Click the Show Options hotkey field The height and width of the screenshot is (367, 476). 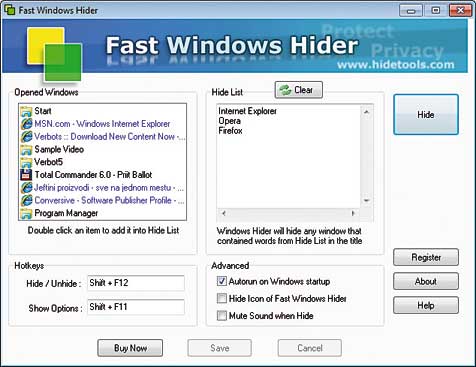pyautogui.click(x=136, y=307)
